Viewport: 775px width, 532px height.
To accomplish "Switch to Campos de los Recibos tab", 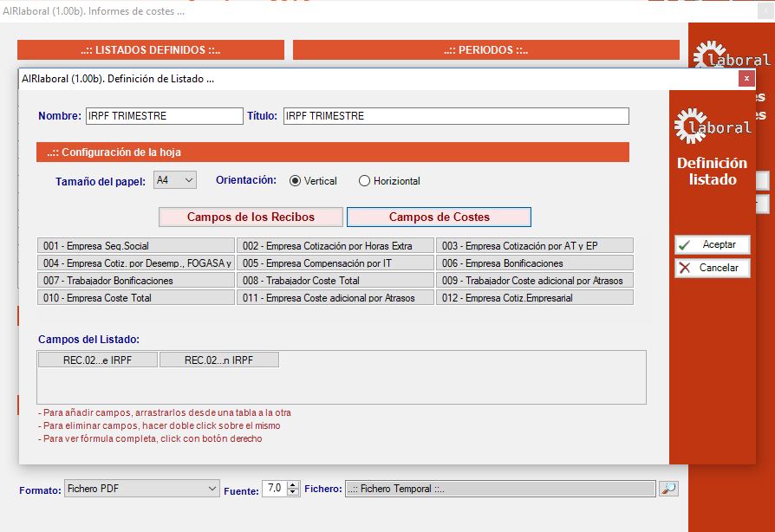I will (x=251, y=217).
